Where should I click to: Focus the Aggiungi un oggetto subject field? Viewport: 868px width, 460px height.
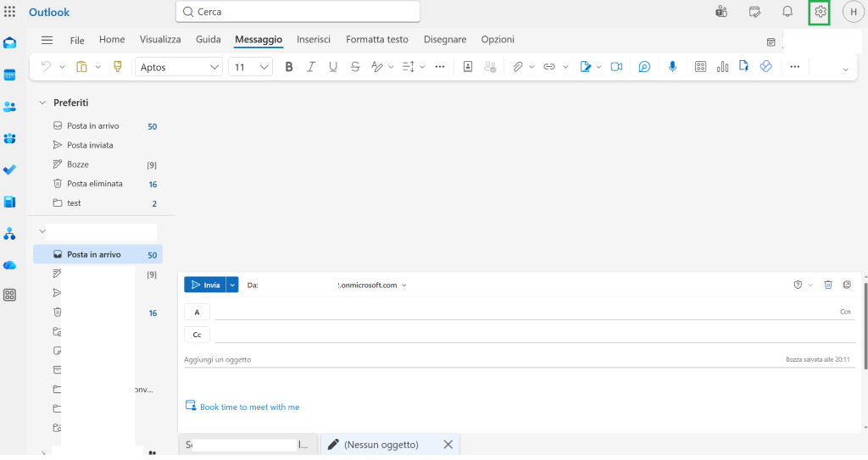tap(481, 360)
